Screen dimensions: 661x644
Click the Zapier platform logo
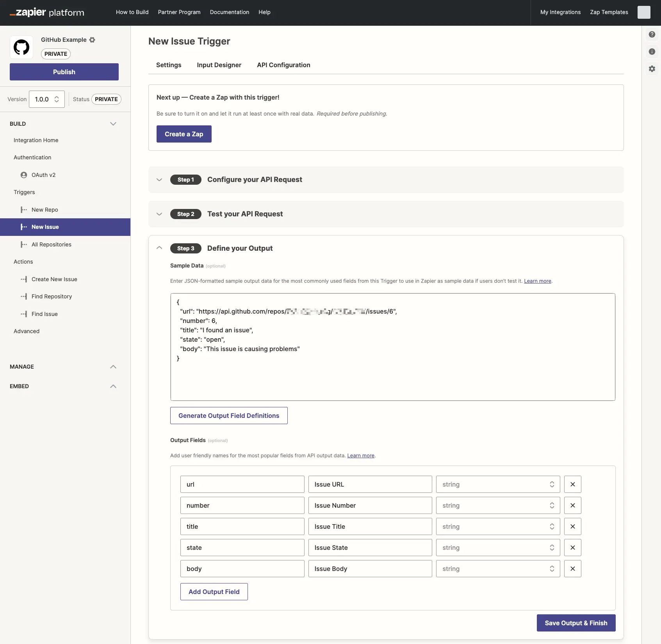pyautogui.click(x=47, y=12)
